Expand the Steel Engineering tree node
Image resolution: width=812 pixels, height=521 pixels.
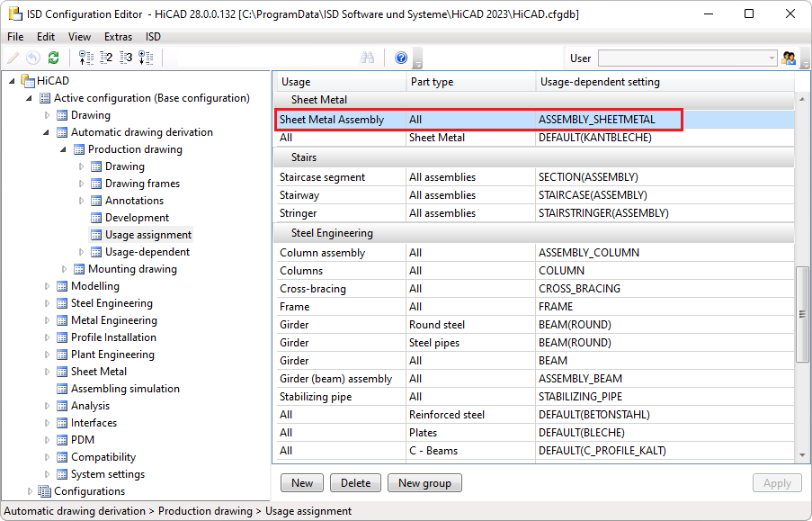point(47,303)
